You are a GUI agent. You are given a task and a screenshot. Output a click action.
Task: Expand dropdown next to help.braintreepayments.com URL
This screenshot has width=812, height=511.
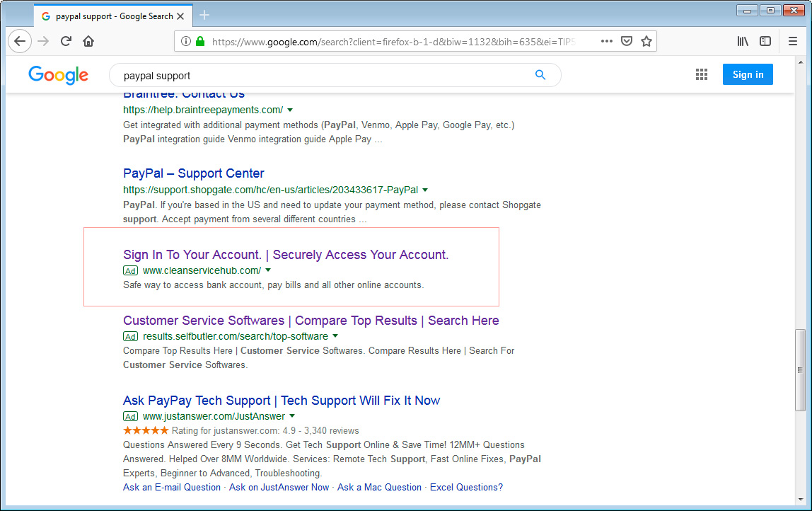(x=290, y=110)
